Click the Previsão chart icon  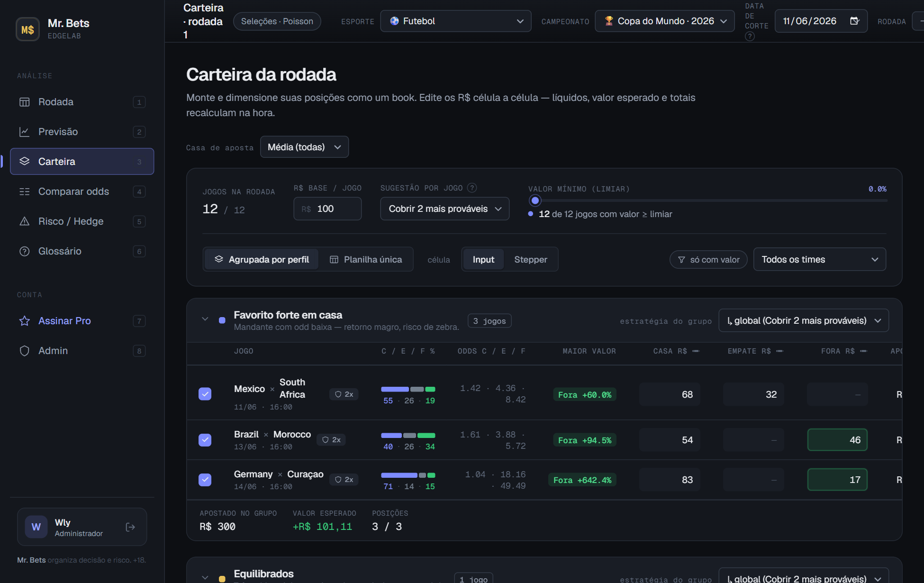pyautogui.click(x=25, y=132)
